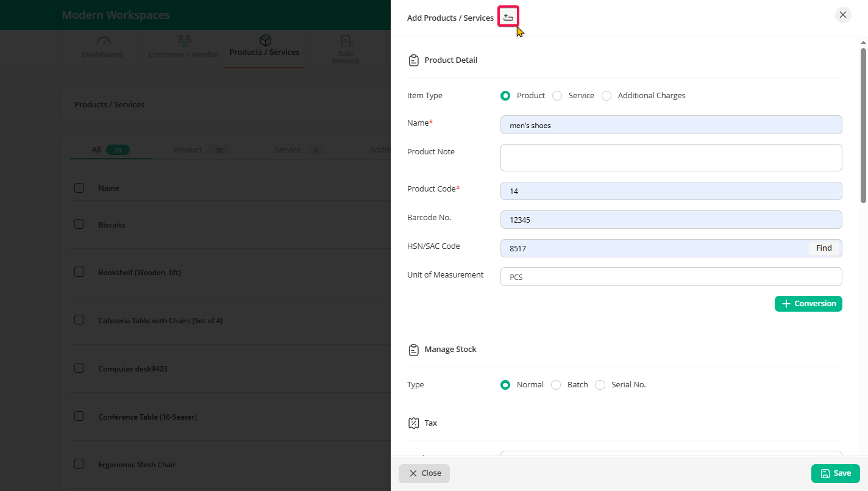Open the Sale Invoice navigation icon
The width and height of the screenshot is (868, 491).
tap(346, 41)
